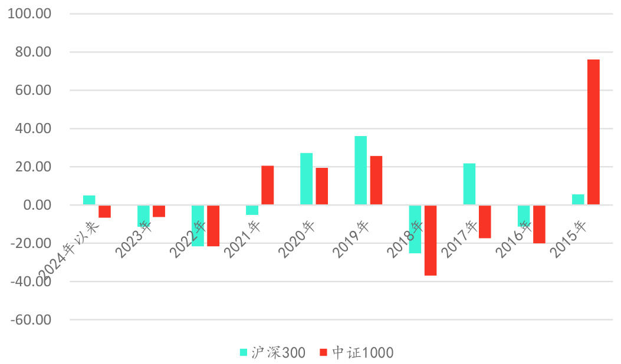Select the 中证1000 legend label text
This screenshot has height=364, width=621.
(x=362, y=352)
